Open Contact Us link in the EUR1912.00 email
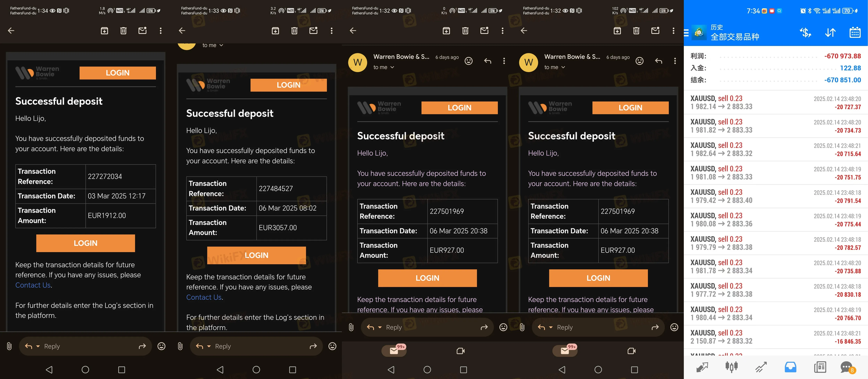Image resolution: width=868 pixels, height=379 pixels. coord(33,285)
